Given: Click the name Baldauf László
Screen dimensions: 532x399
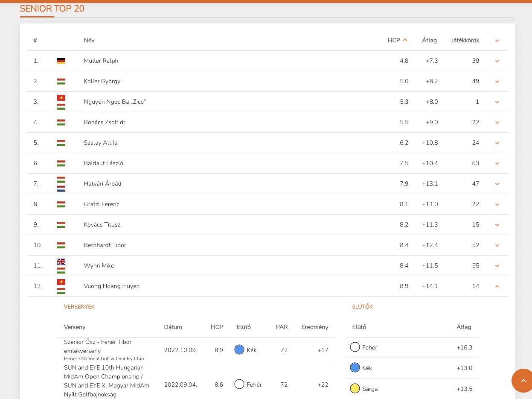Looking at the screenshot, I should (104, 163).
